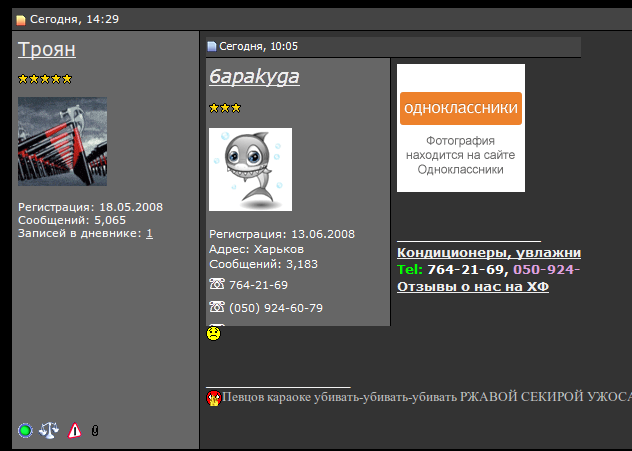Click the phone icon beside (050) 924-60-79
Image resolution: width=632 pixels, height=451 pixels.
click(217, 307)
